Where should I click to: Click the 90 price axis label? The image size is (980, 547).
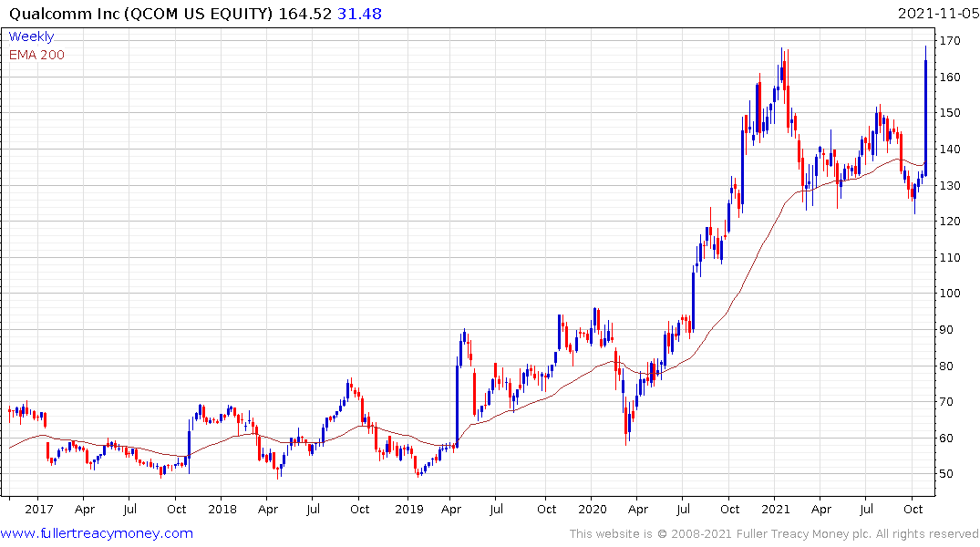(x=946, y=329)
